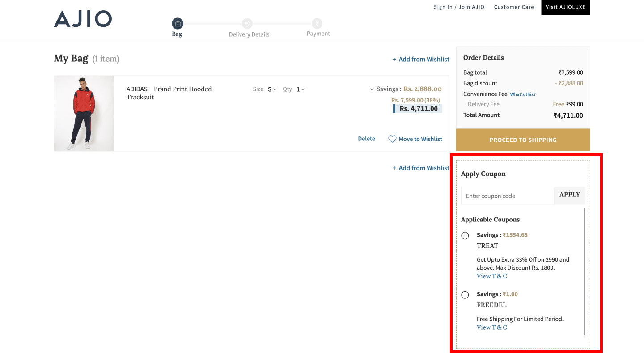Click the Bag step label
Screen dimensions: 644x353
click(x=177, y=34)
